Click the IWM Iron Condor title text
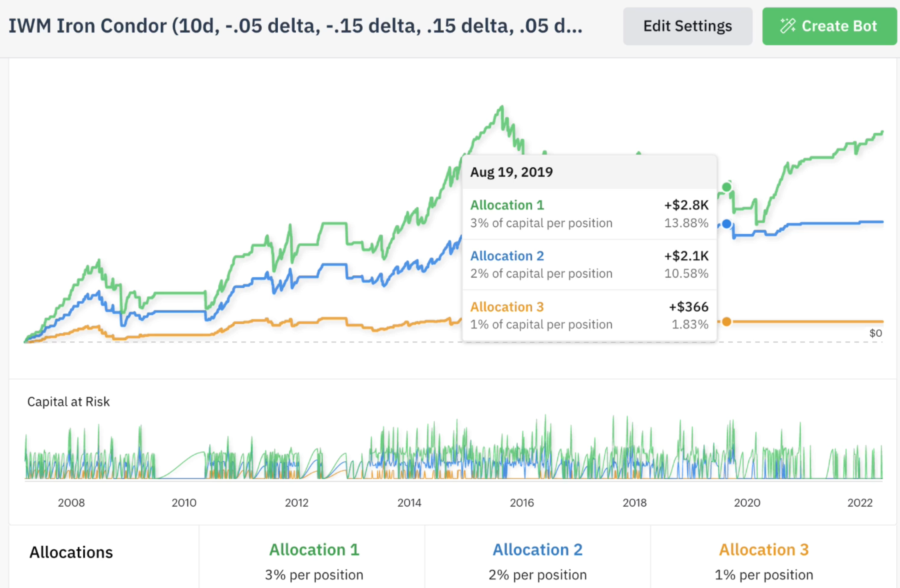900x588 pixels. (x=296, y=26)
